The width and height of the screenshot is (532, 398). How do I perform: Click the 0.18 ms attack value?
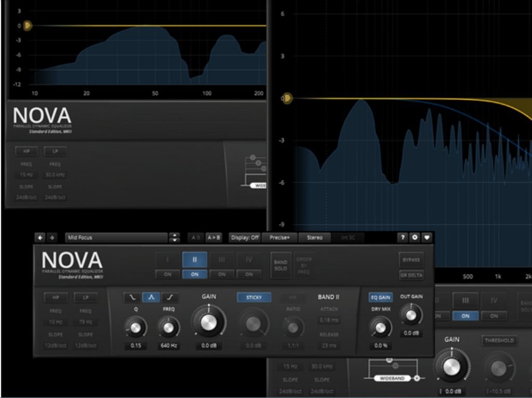coord(329,320)
